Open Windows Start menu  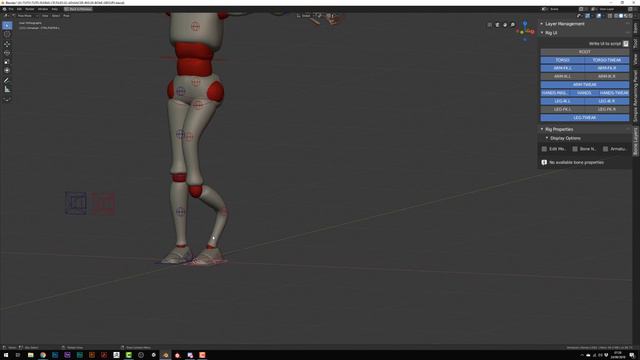[x=6, y=355]
